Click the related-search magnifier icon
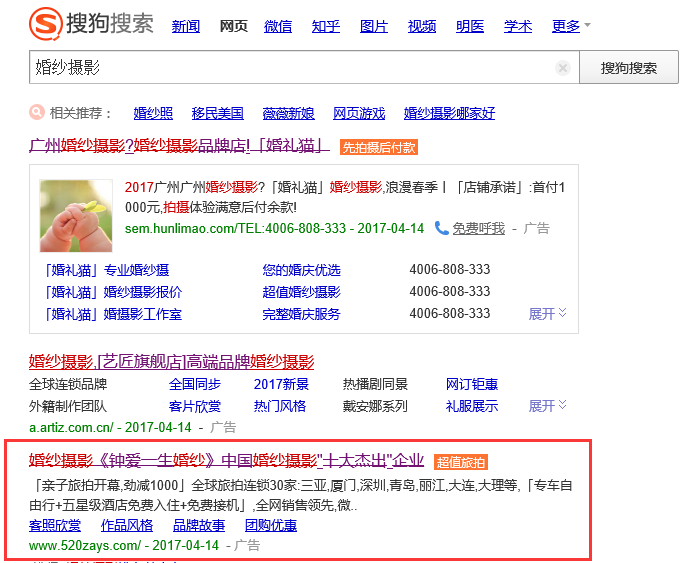The image size is (695, 563). 37,112
